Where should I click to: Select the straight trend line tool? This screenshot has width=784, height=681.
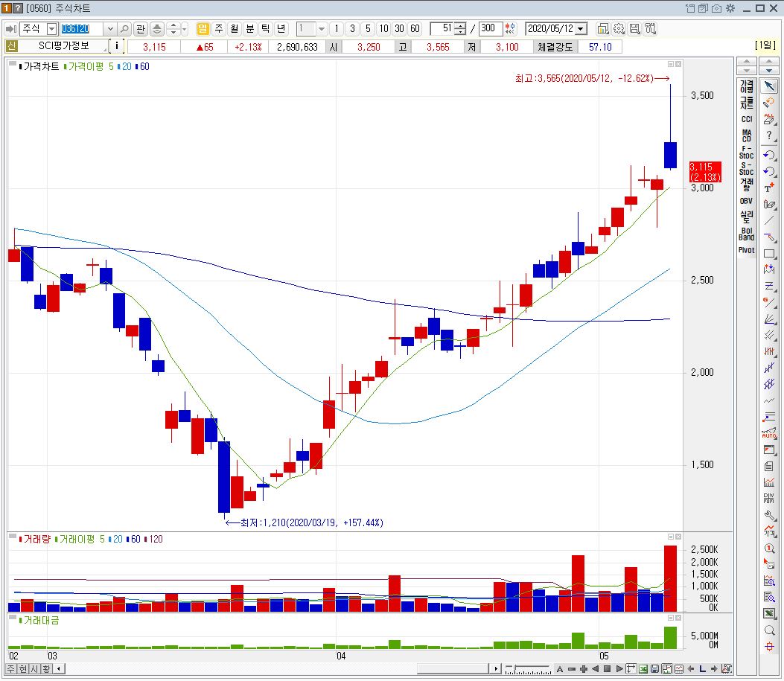(x=770, y=220)
